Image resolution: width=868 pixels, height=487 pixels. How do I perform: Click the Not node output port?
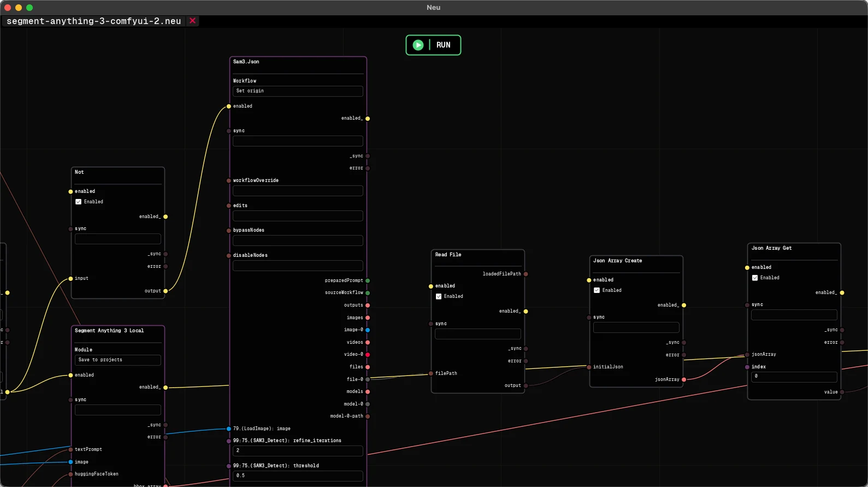point(166,291)
